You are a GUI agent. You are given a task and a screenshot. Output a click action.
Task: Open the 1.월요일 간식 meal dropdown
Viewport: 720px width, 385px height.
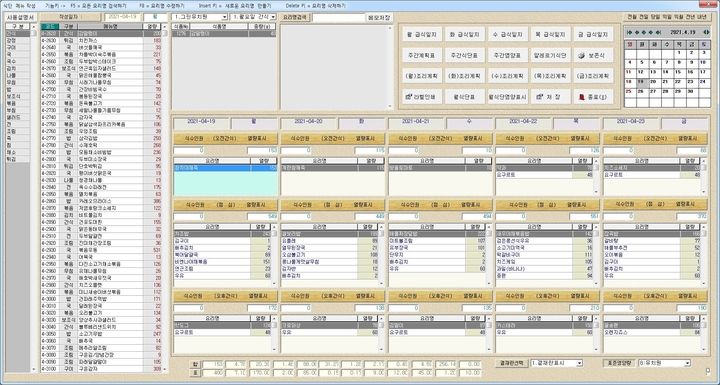(x=253, y=17)
